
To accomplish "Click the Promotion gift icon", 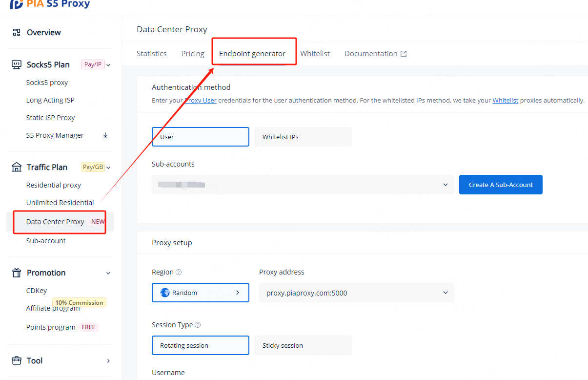I will coord(17,273).
